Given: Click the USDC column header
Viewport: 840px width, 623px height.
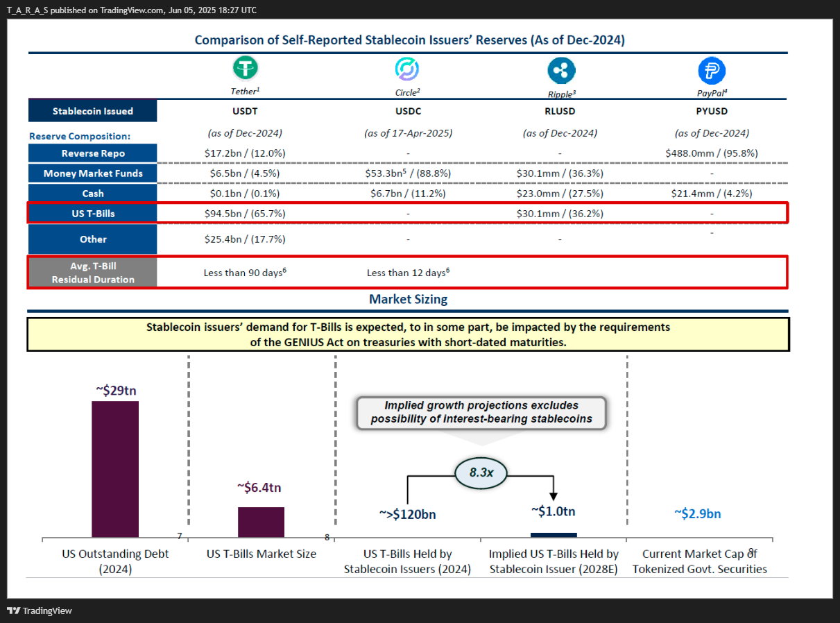Looking at the screenshot, I should pyautogui.click(x=408, y=111).
